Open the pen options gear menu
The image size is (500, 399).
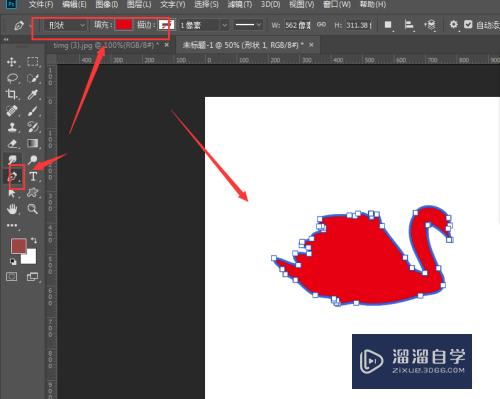pyautogui.click(x=453, y=25)
